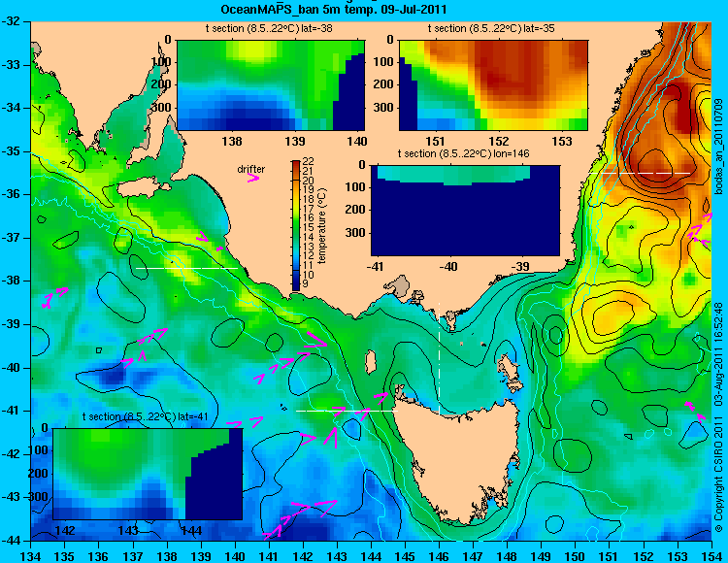Click the '152' tick under the lat=-35 inset
728x563 pixels.
(x=499, y=141)
